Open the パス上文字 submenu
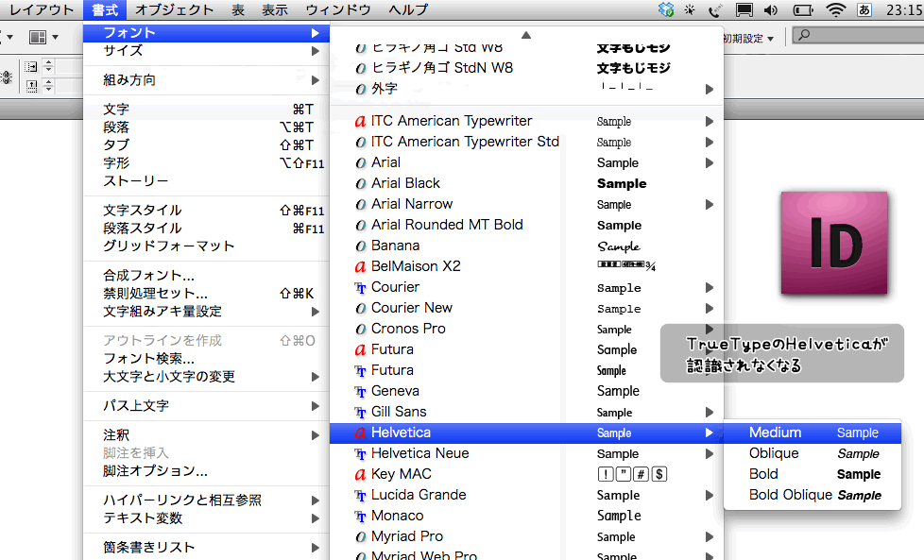The height and width of the screenshot is (560, 924). (206, 406)
